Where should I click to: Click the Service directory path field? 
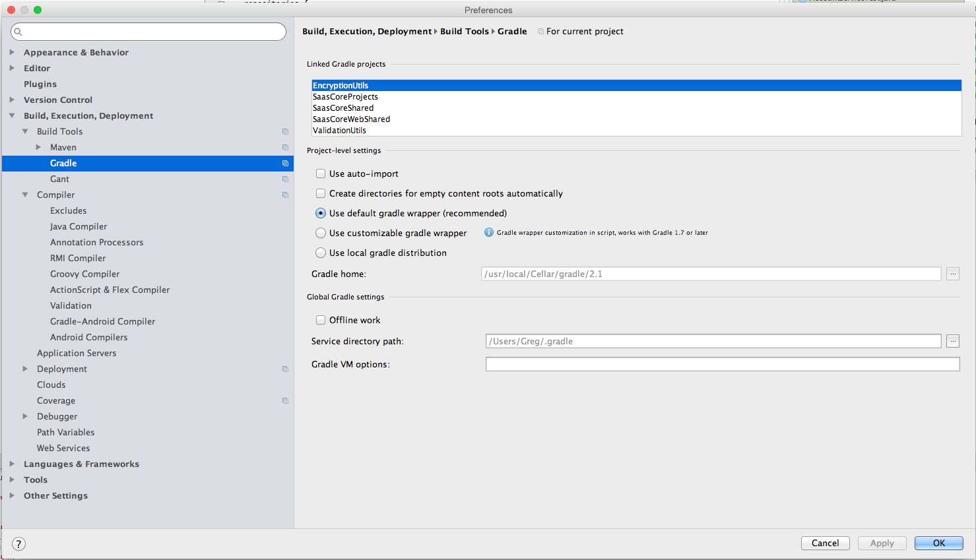(713, 341)
